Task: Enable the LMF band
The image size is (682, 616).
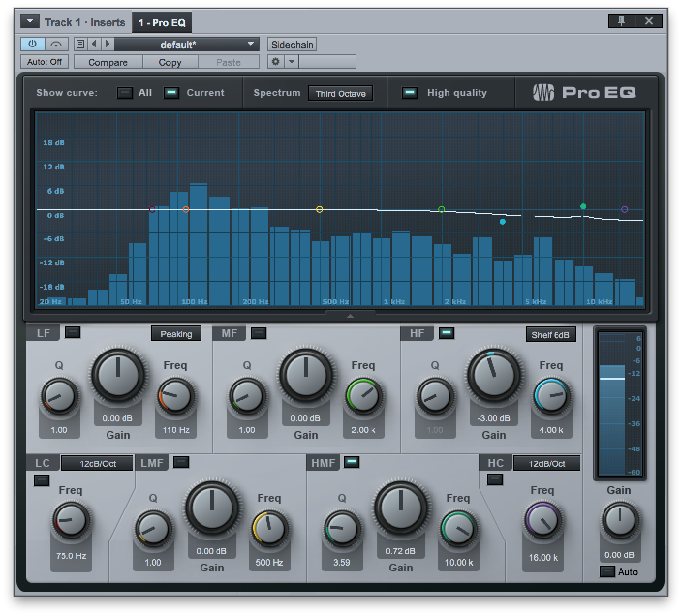Action: [181, 462]
